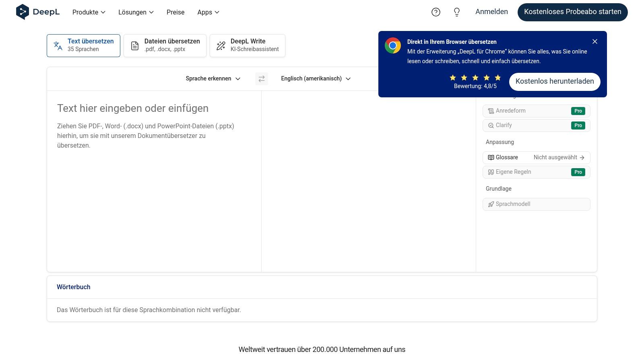The height and width of the screenshot is (362, 644).
Task: Select the Text übersetzen tab
Action: click(83, 45)
